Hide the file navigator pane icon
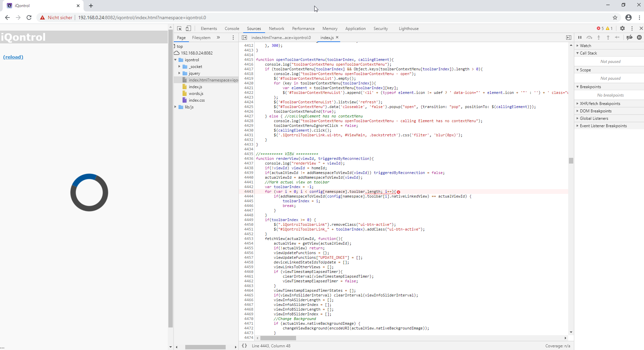This screenshot has height=350, width=644. coord(245,38)
